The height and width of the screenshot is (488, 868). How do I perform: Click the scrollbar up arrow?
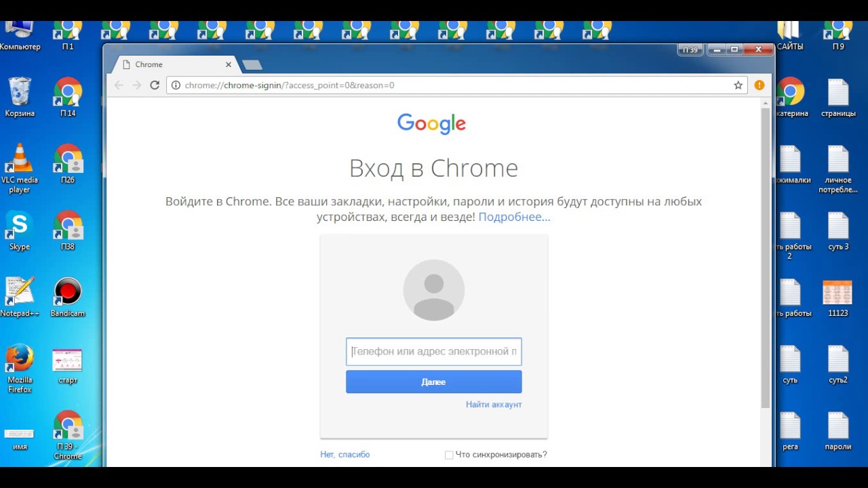coord(766,102)
